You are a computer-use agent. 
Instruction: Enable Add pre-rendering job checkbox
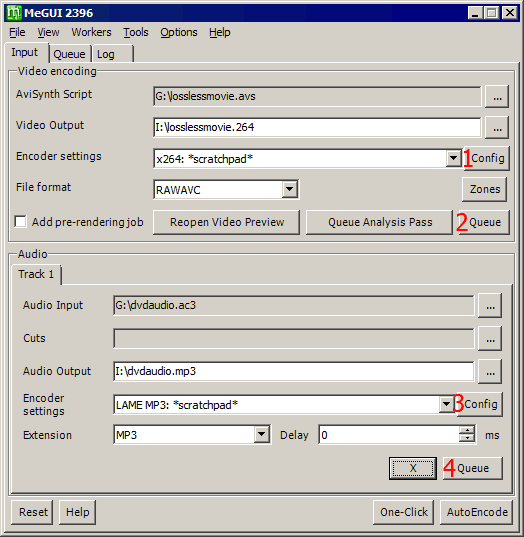pos(21,222)
